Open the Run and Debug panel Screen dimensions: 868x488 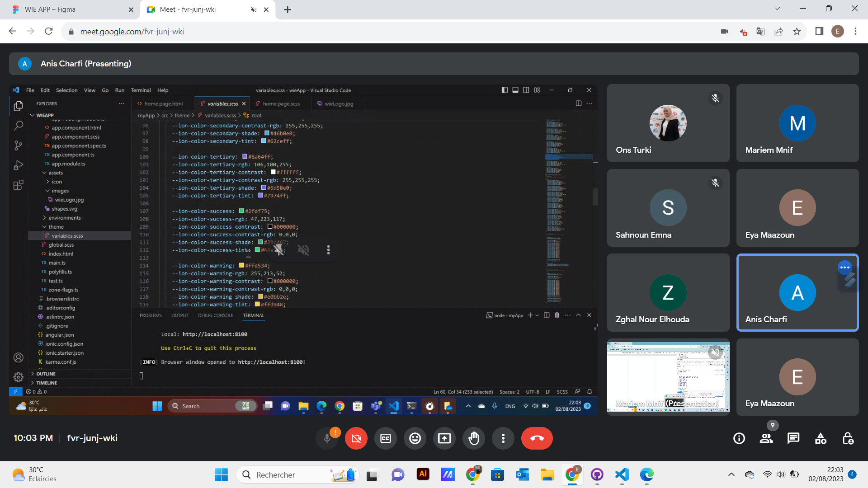coord(18,165)
